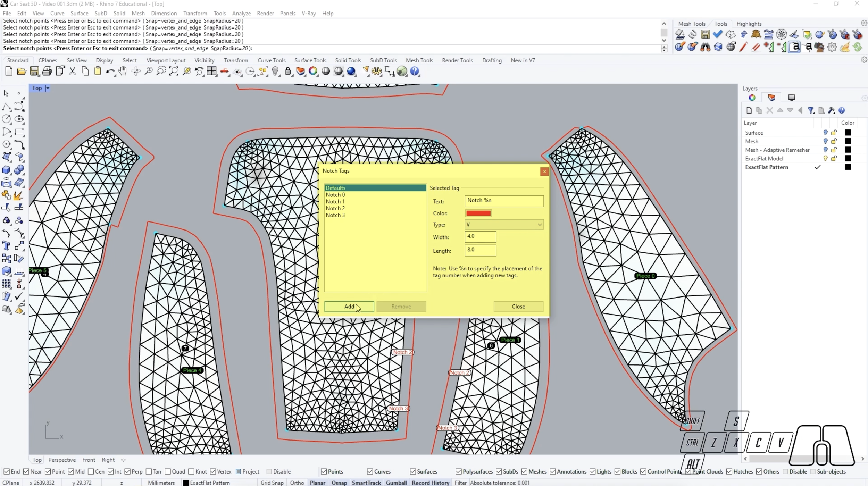Screen dimensions: 868x486
Task: Click the Close button in Notch Tags
Action: [518, 307]
